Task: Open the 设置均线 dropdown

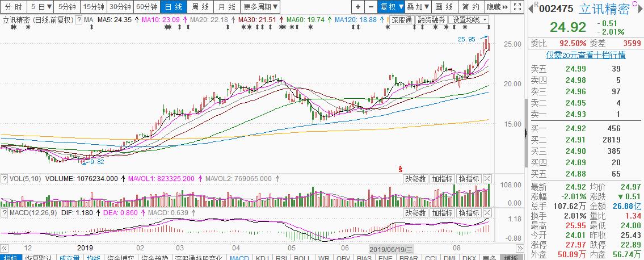Action: coord(469,20)
